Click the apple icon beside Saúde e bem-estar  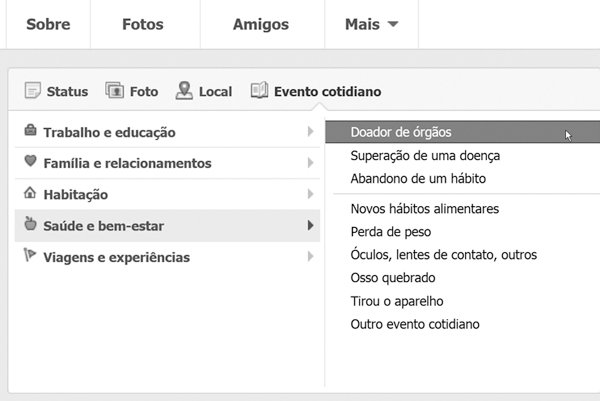(x=30, y=223)
